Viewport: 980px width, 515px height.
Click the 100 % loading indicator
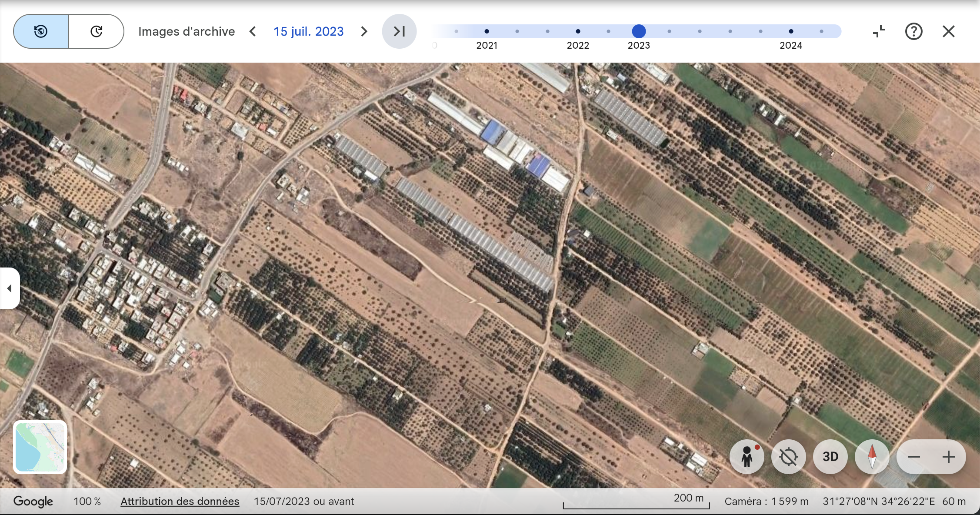87,502
